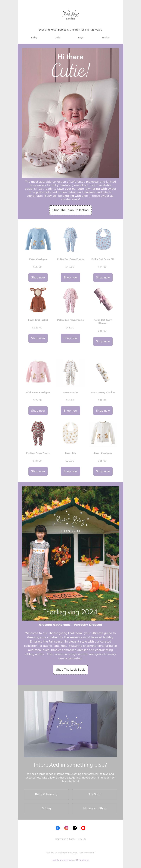Select the Eloise navigation item
Viewport: 141px width, 868px height.
[106, 38]
